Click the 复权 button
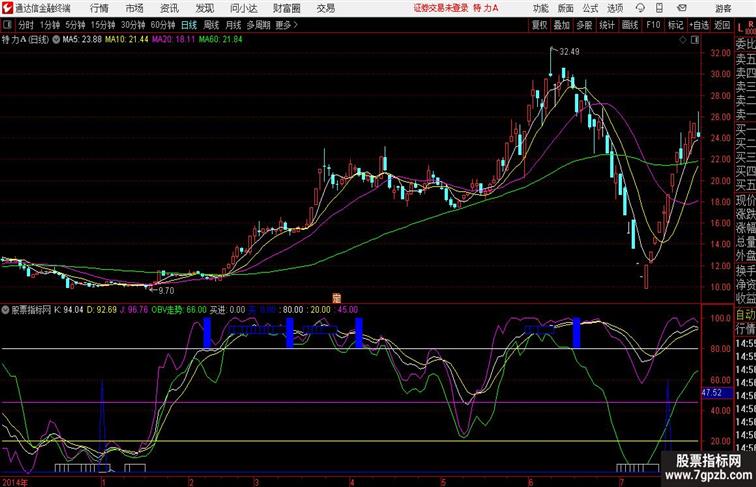The image size is (756, 487). pos(539,25)
